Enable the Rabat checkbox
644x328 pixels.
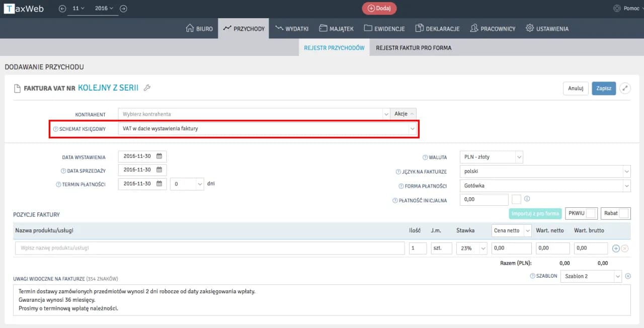point(623,213)
